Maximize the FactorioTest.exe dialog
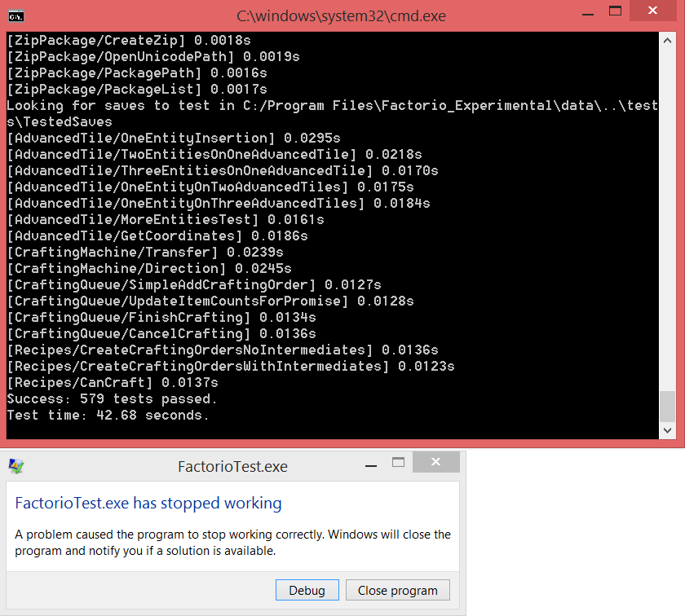685x616 pixels. click(x=398, y=462)
